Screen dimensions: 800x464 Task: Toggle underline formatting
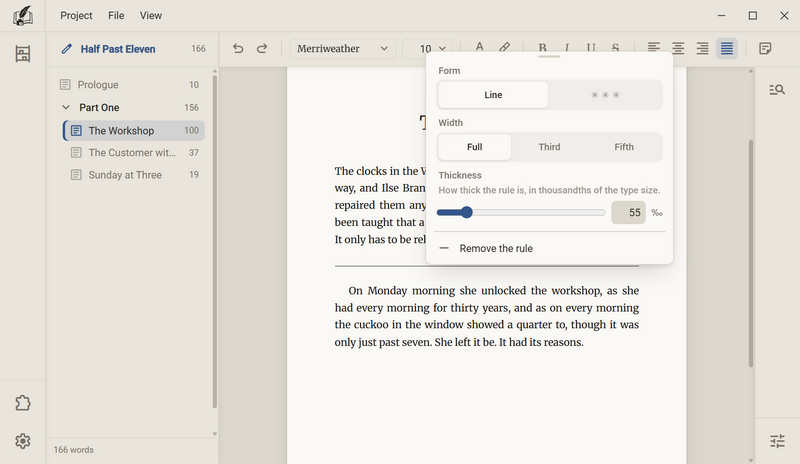point(591,47)
